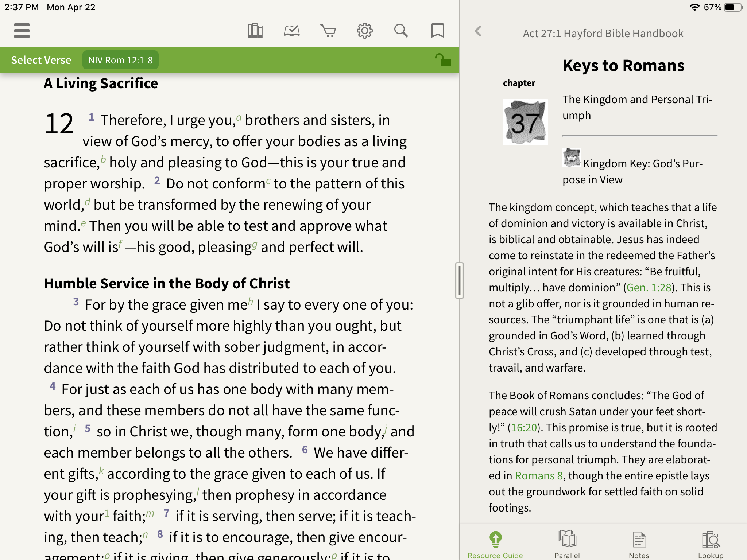Tap verse number 3
Viewport: 747px width, 560px height.
point(76,302)
